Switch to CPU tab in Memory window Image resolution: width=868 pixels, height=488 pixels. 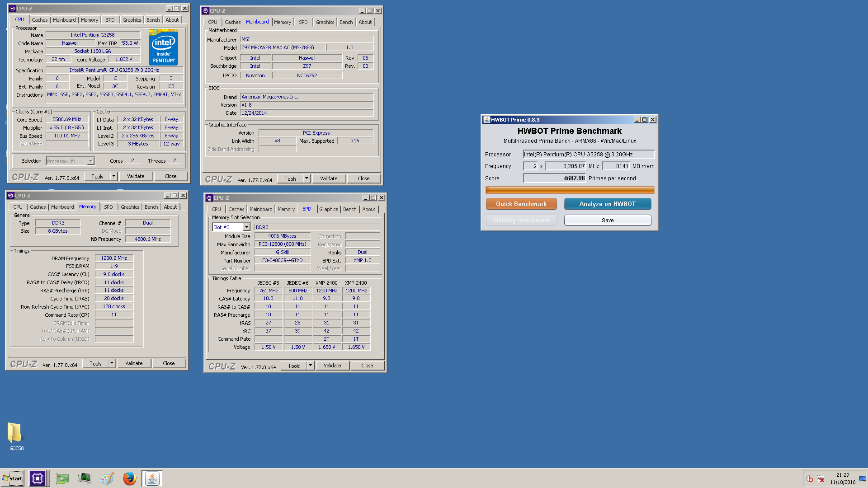(x=18, y=207)
